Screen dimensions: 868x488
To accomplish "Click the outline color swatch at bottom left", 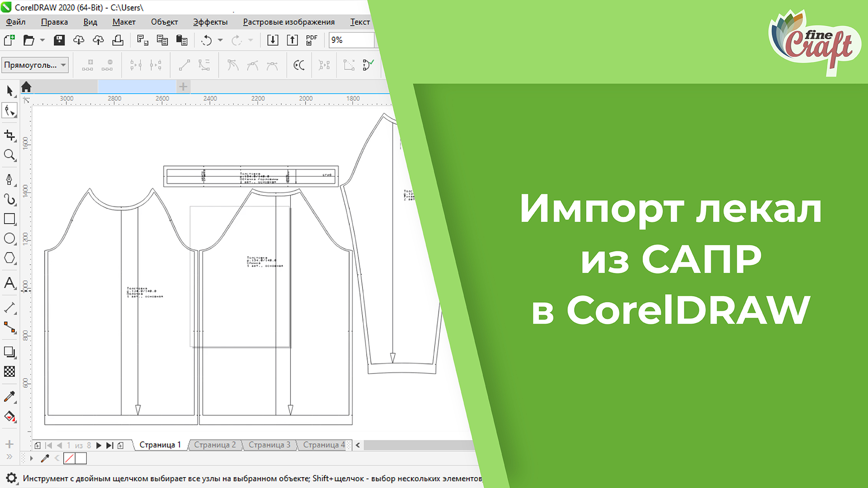I will [x=70, y=458].
